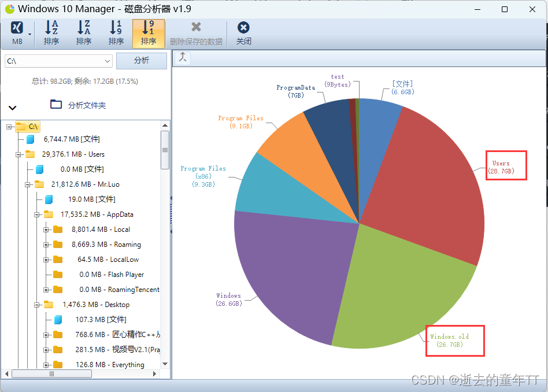Click the Roaming folder icon
The width and height of the screenshot is (548, 392).
coord(58,245)
